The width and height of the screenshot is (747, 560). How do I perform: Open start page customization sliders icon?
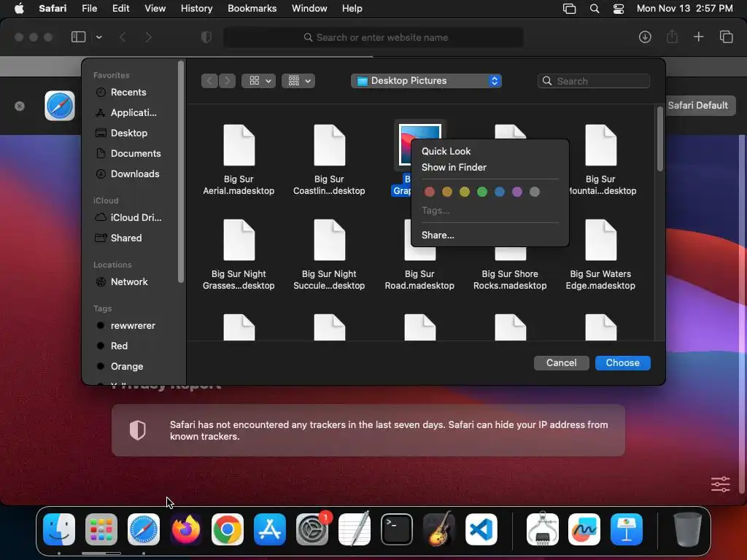[720, 484]
